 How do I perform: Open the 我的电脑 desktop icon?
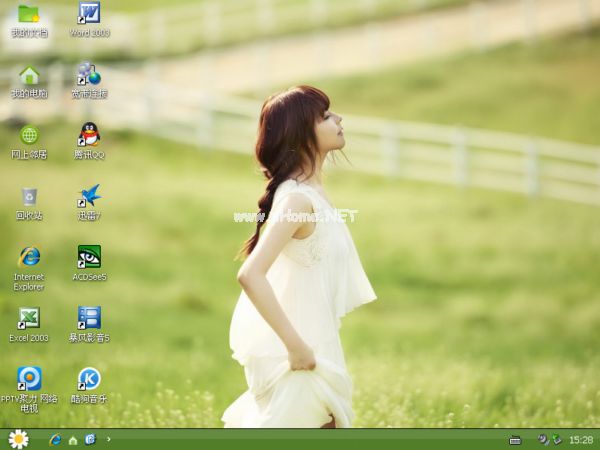(29, 76)
